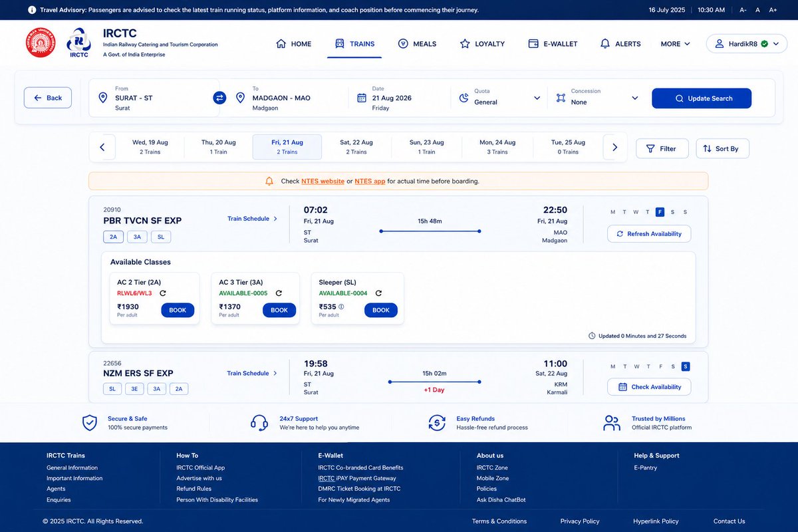Select 3E class chip on NZM ERS SF EXP
Screen dimensions: 798x532
point(134,389)
